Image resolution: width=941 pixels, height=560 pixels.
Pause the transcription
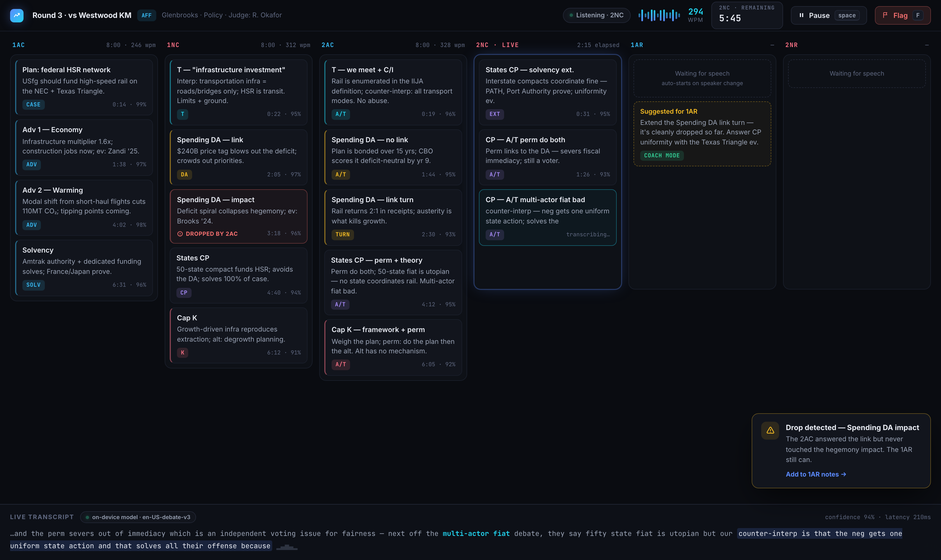(x=828, y=15)
